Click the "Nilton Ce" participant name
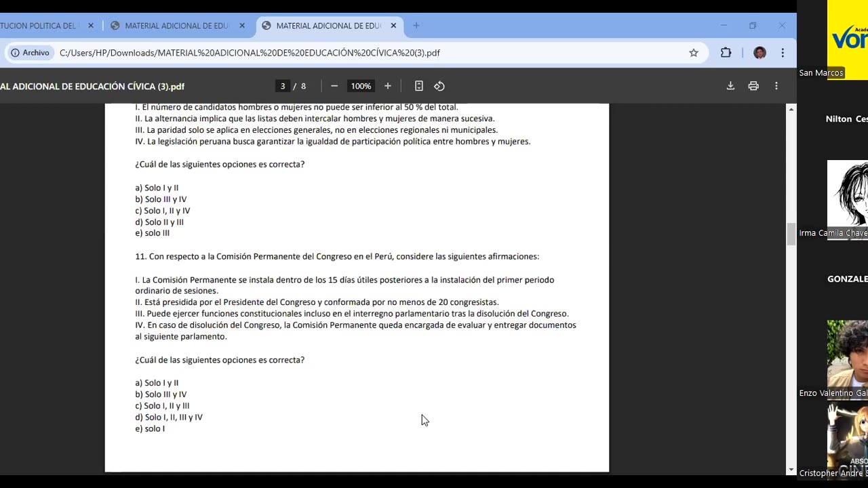The height and width of the screenshot is (488, 868). coord(846,119)
